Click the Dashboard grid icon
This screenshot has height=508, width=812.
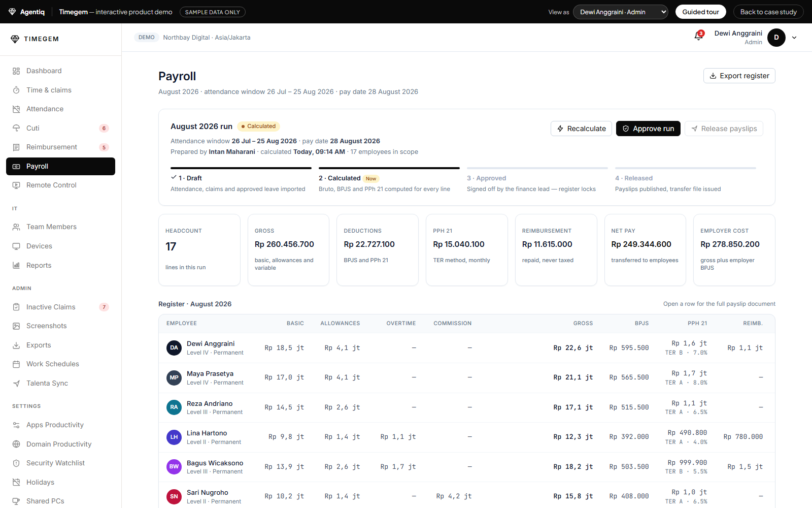[x=16, y=71]
